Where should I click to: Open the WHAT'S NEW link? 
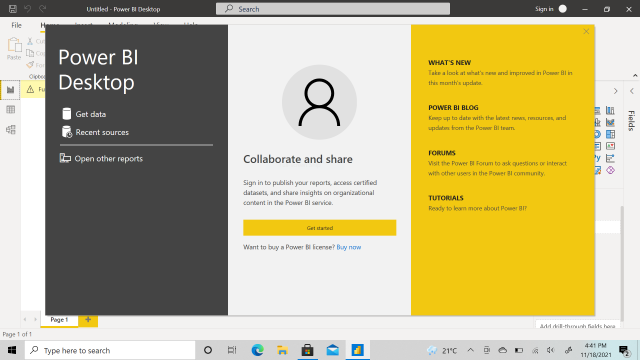(449, 62)
